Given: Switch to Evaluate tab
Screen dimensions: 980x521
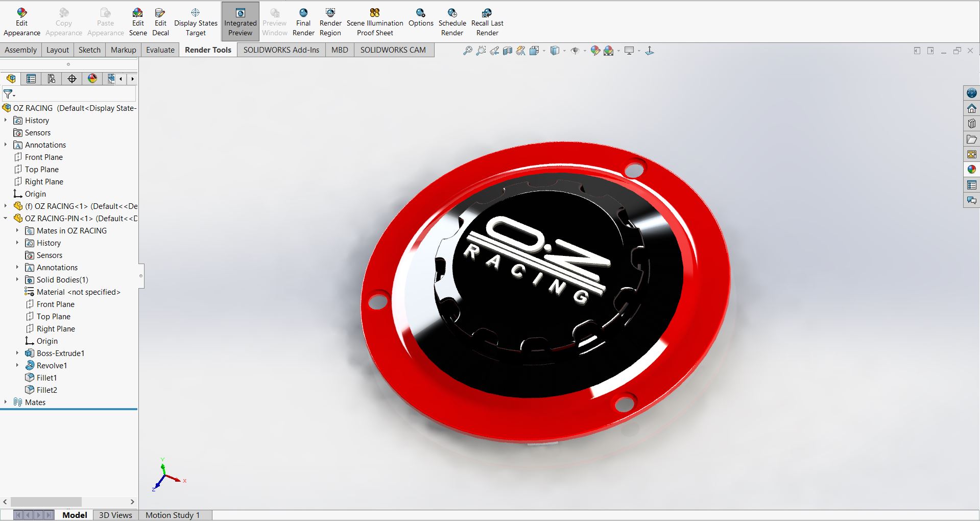Looking at the screenshot, I should click(160, 50).
